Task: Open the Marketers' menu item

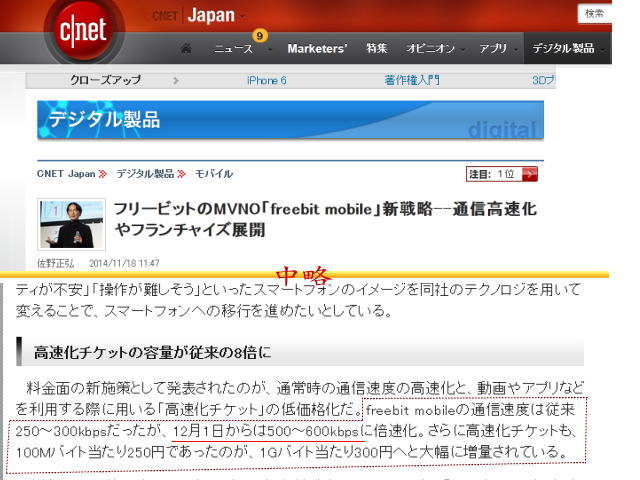Action: pyautogui.click(x=317, y=48)
